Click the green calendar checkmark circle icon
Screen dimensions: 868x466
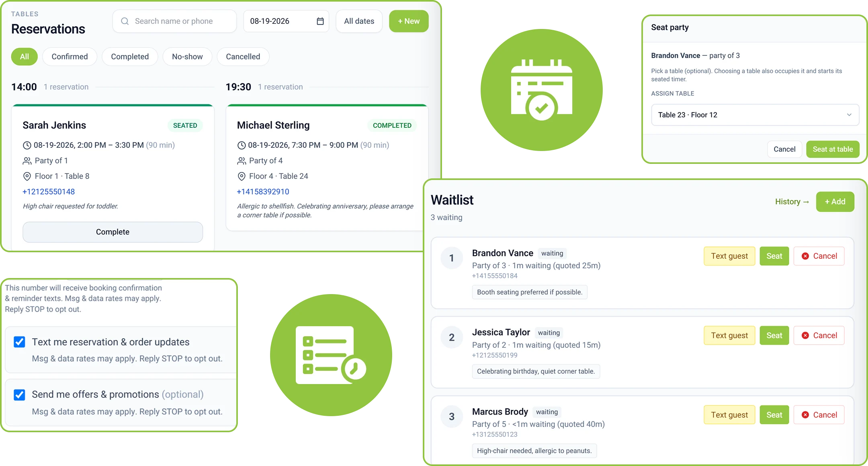pos(541,90)
